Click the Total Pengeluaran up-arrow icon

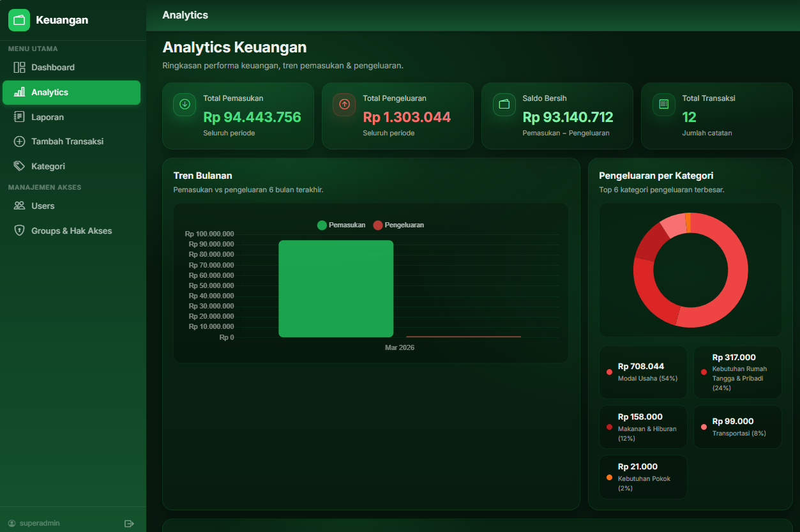point(344,105)
